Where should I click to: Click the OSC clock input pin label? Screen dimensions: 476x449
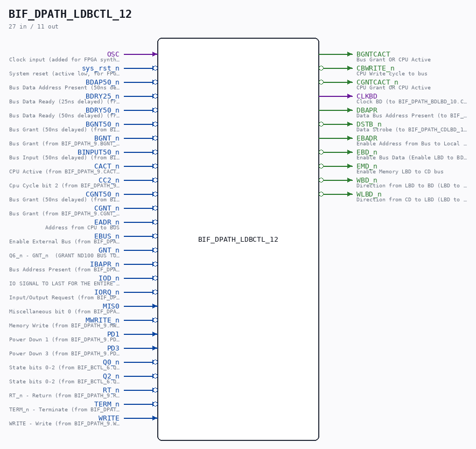(x=113, y=54)
